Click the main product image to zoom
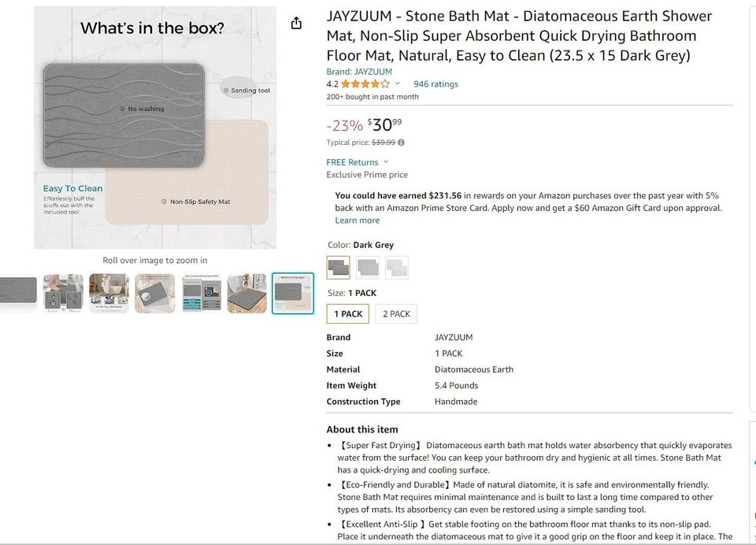Image resolution: width=756 pixels, height=545 pixels. (x=154, y=126)
